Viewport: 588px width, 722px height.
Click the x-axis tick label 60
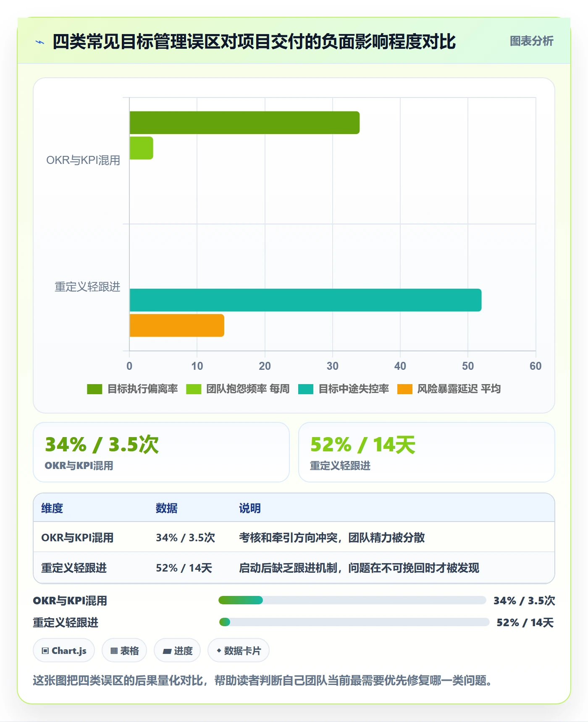(535, 366)
